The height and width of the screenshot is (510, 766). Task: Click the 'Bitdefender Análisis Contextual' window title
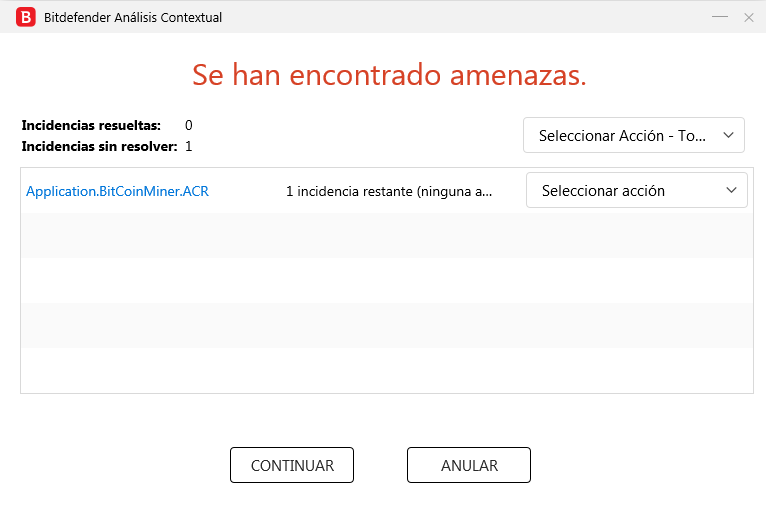pyautogui.click(x=133, y=18)
